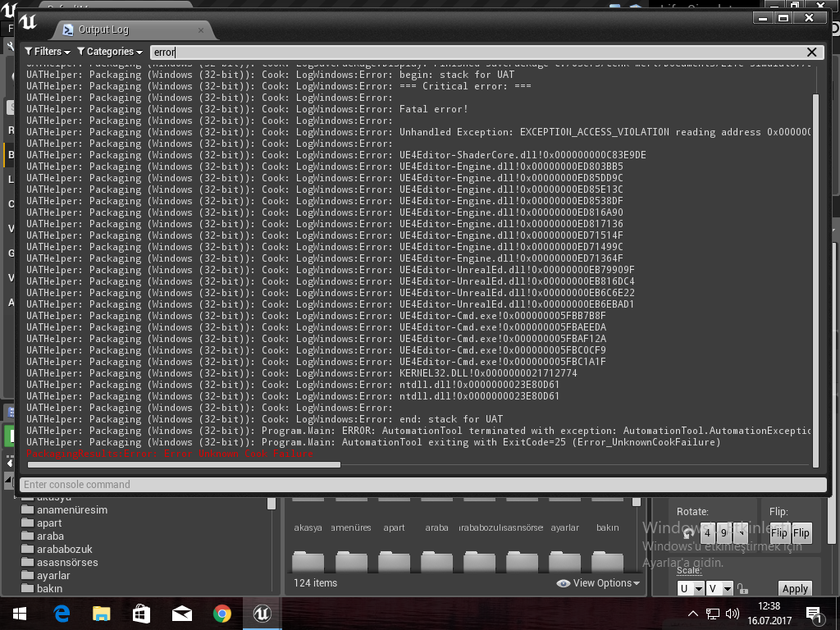The height and width of the screenshot is (630, 840).
Task: Close the Output Log tab
Action: 201,30
